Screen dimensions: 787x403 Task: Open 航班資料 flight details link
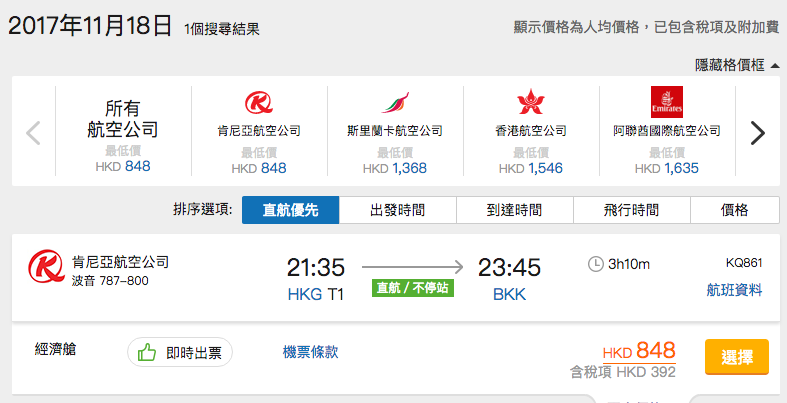[x=734, y=290]
